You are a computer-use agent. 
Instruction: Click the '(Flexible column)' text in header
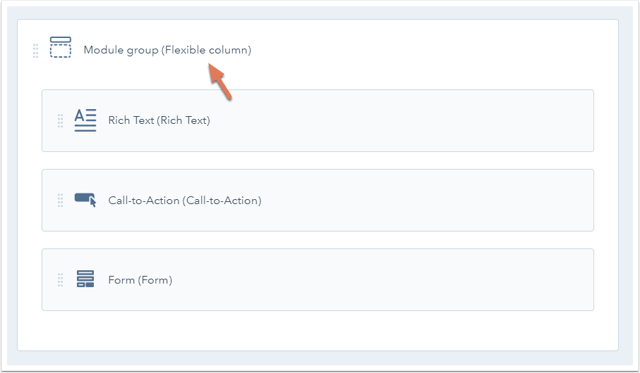pos(206,50)
